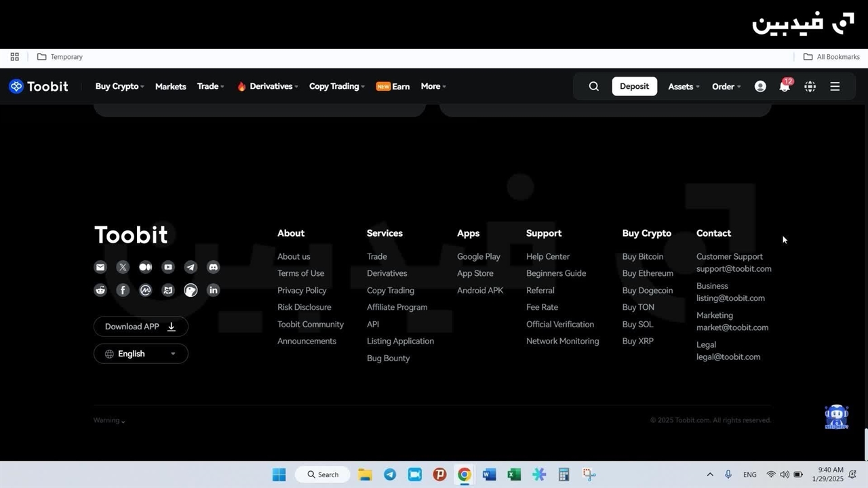Open Toobit's X (Twitter) profile icon

[x=123, y=268]
